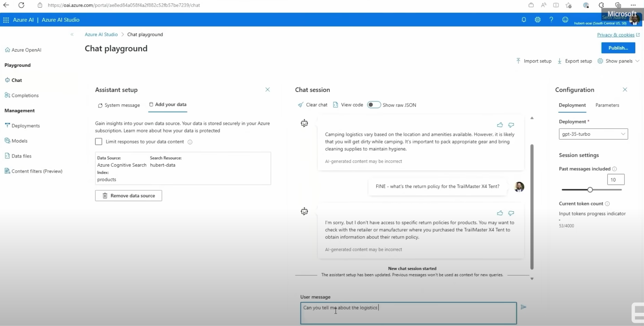This screenshot has height=326, width=644.
Task: Dislike the camping logistics response
Action: pyautogui.click(x=511, y=125)
